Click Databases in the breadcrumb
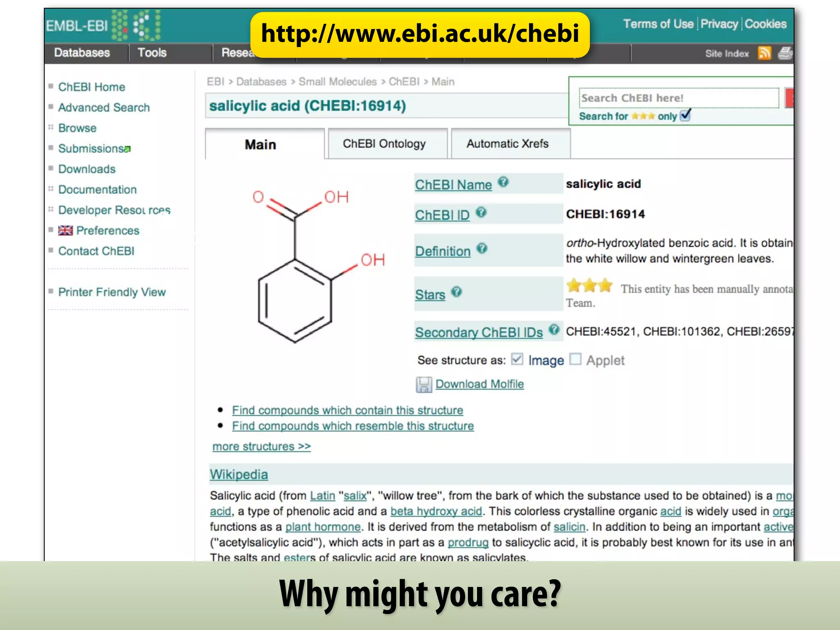 pos(261,82)
